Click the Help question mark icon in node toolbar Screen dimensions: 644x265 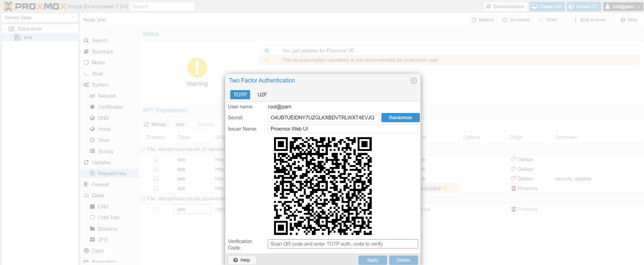coord(623,20)
